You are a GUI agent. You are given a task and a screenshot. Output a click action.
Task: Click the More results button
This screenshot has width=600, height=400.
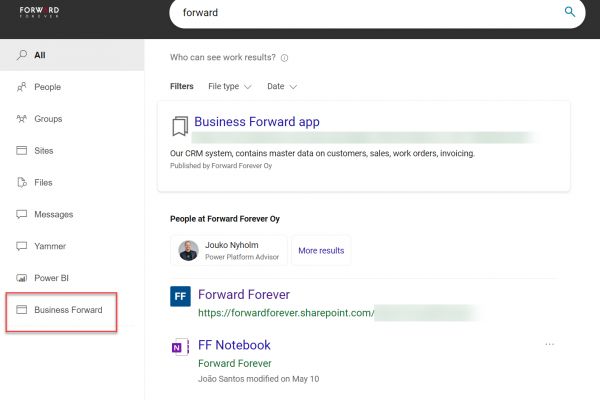(x=321, y=250)
